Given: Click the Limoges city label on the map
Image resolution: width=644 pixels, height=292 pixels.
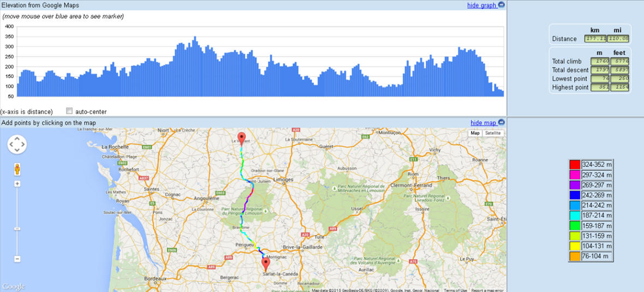Looking at the screenshot, I should click(284, 180).
